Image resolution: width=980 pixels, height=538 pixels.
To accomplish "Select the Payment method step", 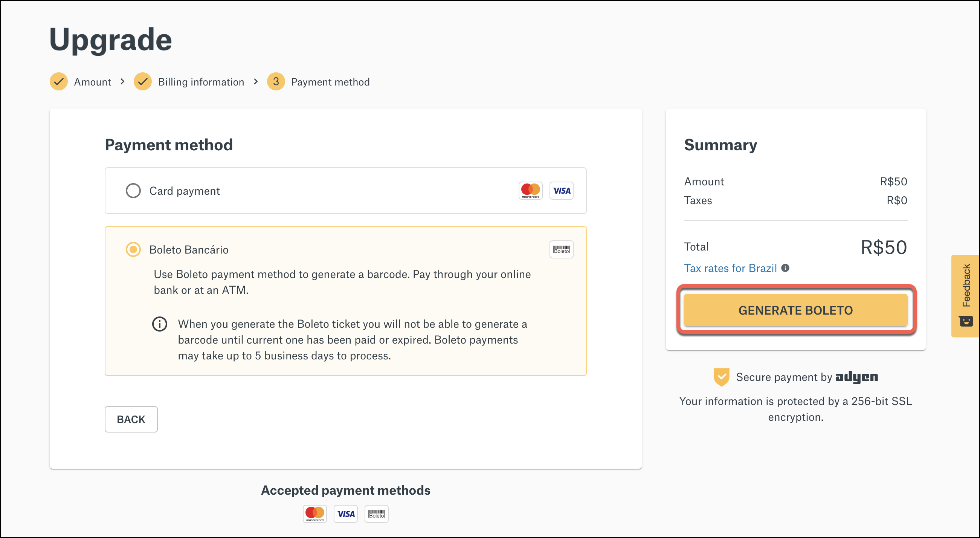I will (330, 81).
